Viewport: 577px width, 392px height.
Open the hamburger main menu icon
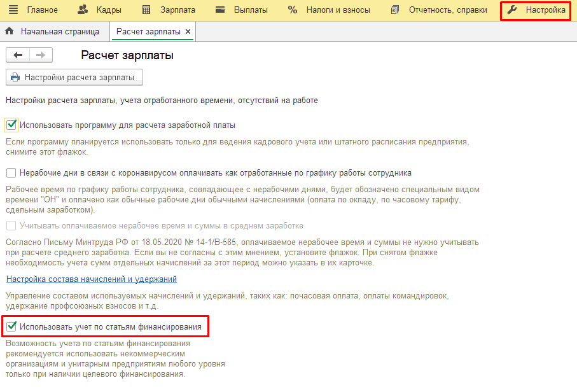point(13,10)
